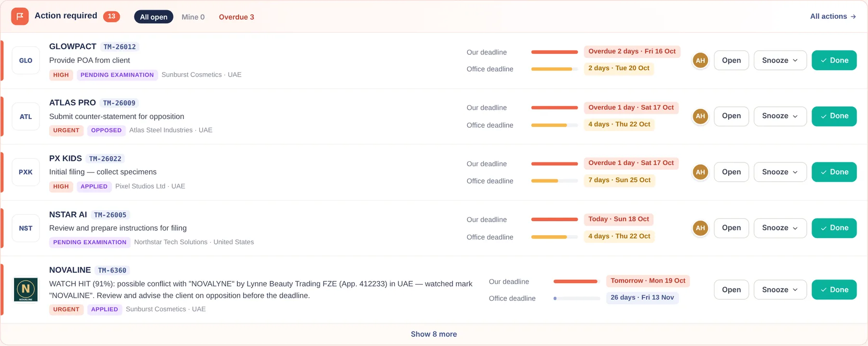
Task: Click the NOVALINE title
Action: click(70, 270)
